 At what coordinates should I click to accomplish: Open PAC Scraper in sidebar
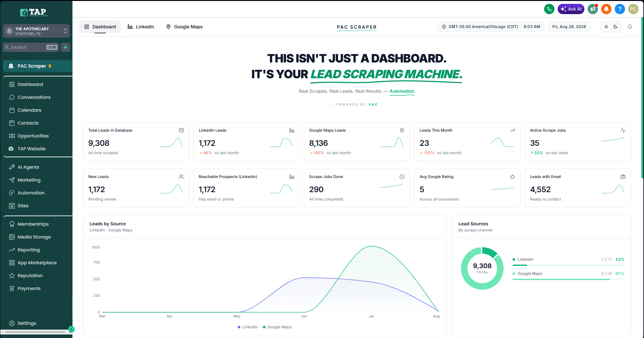38,66
